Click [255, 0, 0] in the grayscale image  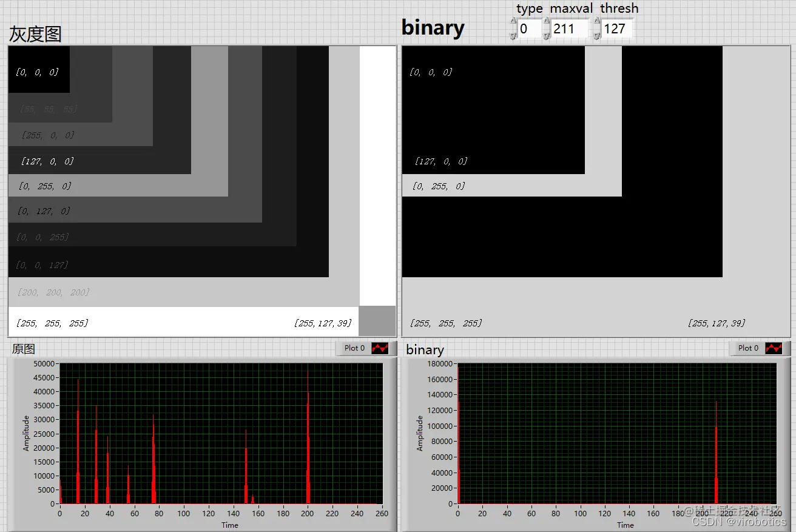point(48,135)
